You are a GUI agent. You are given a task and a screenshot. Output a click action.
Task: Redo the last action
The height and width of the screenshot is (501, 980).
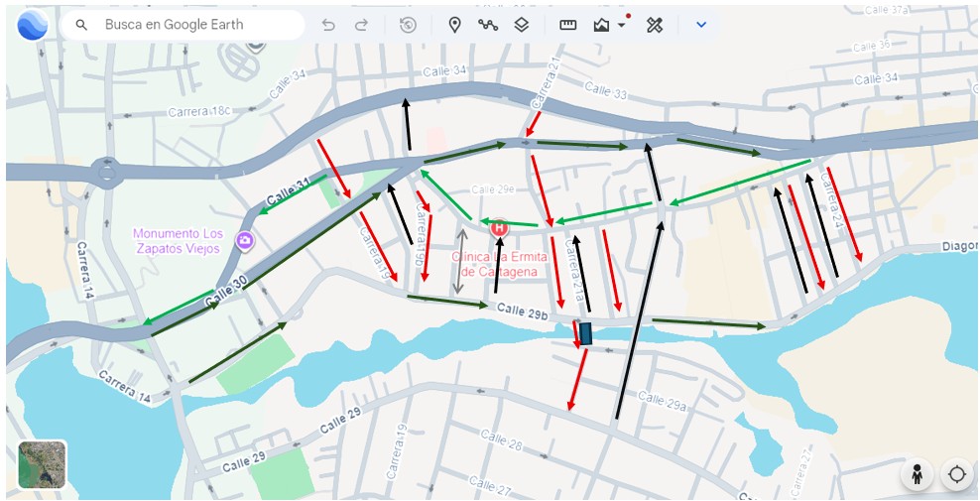361,25
